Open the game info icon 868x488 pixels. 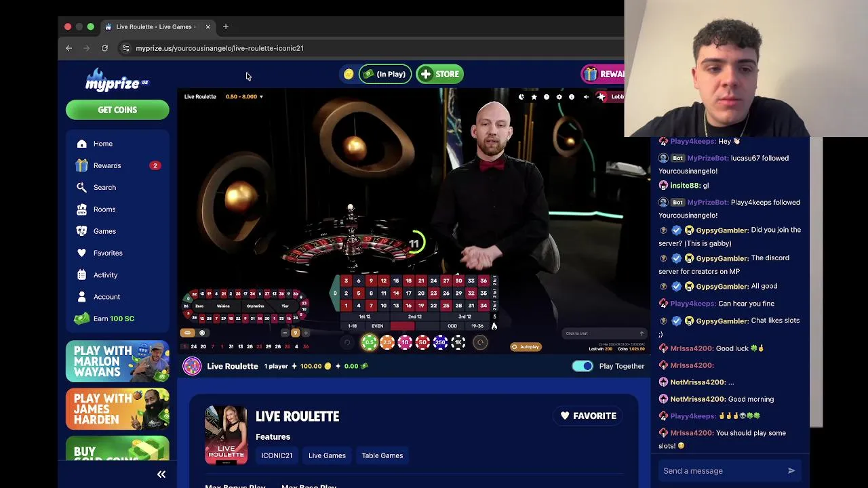coord(571,97)
